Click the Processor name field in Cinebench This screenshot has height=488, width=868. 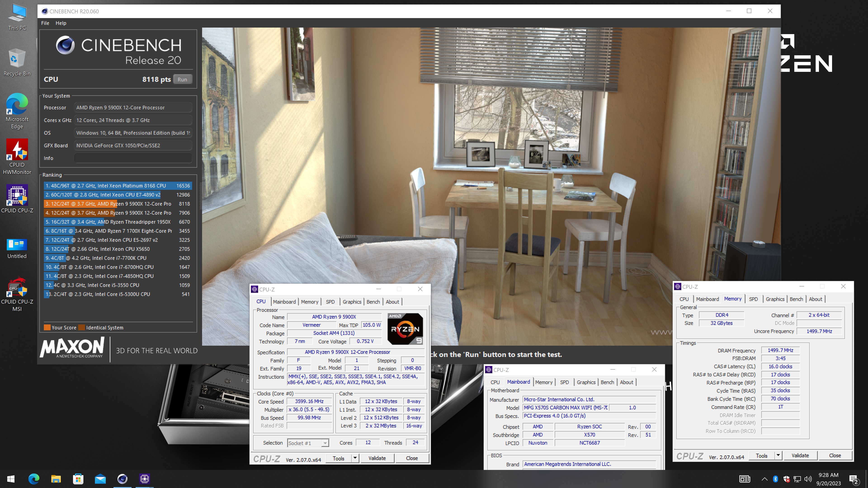133,108
